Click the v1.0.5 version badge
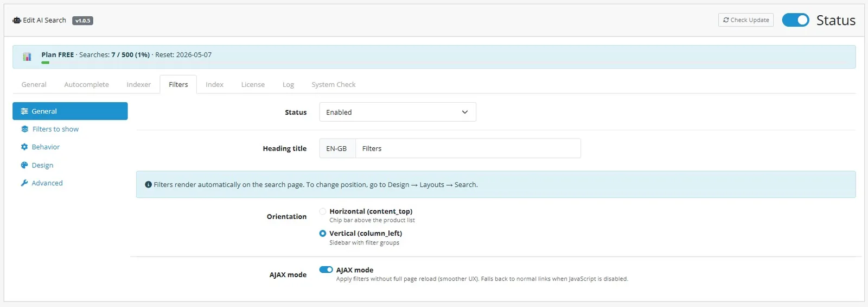Image resolution: width=868 pixels, height=307 pixels. pyautogui.click(x=82, y=21)
